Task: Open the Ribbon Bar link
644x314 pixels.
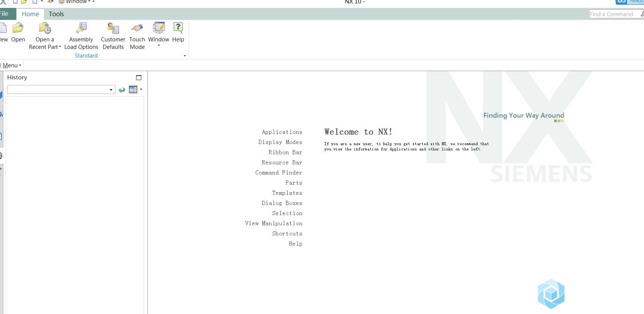Action: tap(285, 152)
